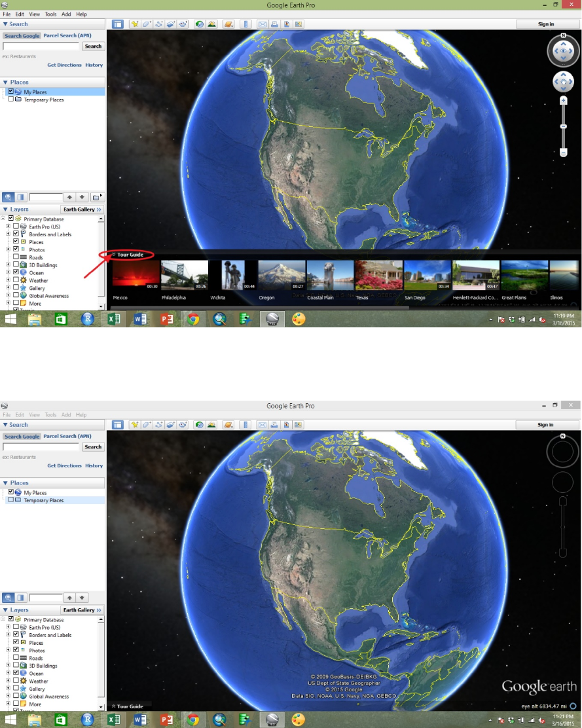Check Earth Pro (US) layer, upper screenshot

[16, 226]
